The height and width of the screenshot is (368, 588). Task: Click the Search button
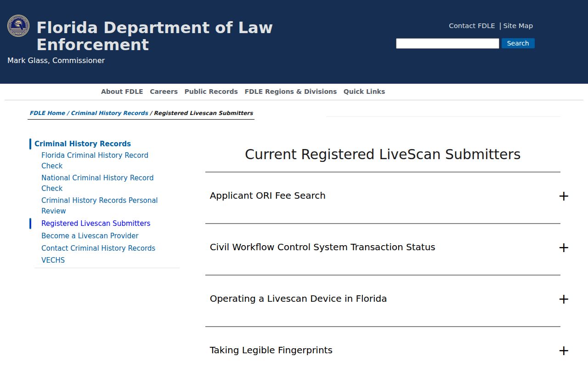click(x=518, y=43)
